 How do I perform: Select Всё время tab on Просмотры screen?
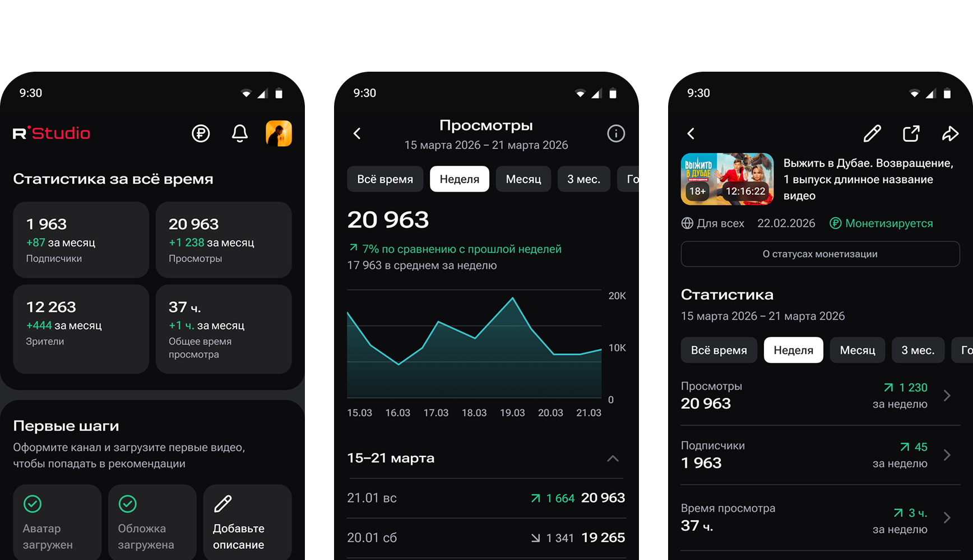pos(385,179)
